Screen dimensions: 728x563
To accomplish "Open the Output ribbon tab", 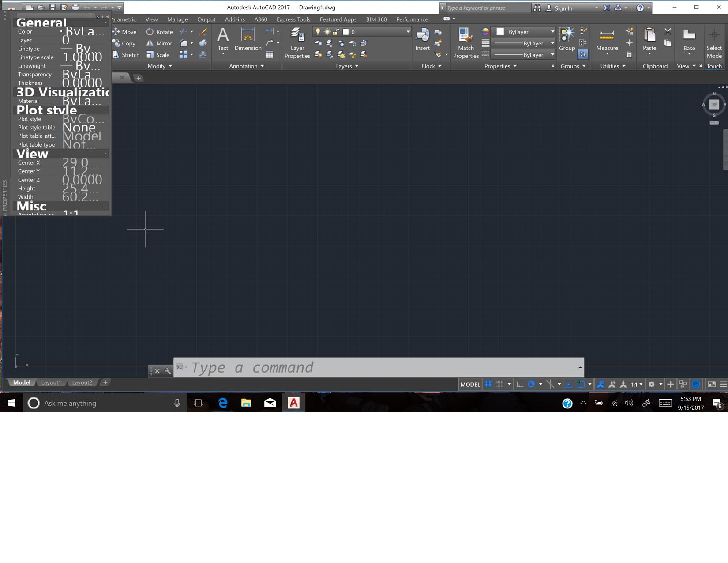I will point(206,19).
